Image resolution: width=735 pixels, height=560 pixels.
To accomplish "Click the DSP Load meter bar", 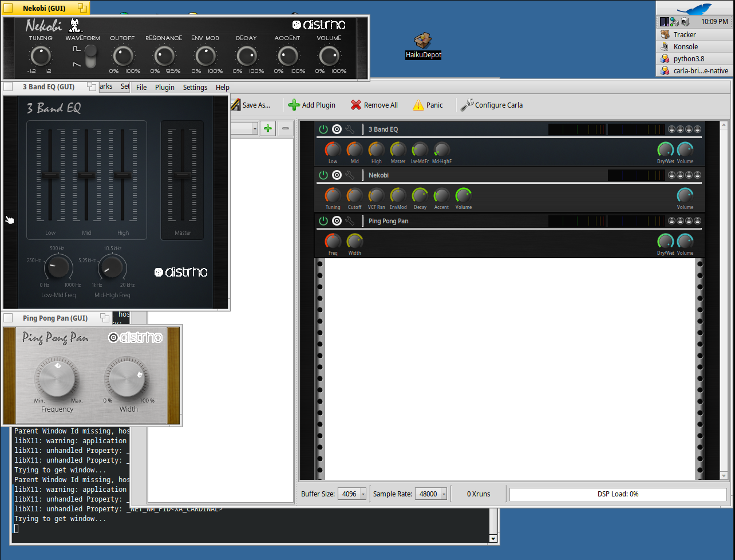I will click(x=618, y=494).
